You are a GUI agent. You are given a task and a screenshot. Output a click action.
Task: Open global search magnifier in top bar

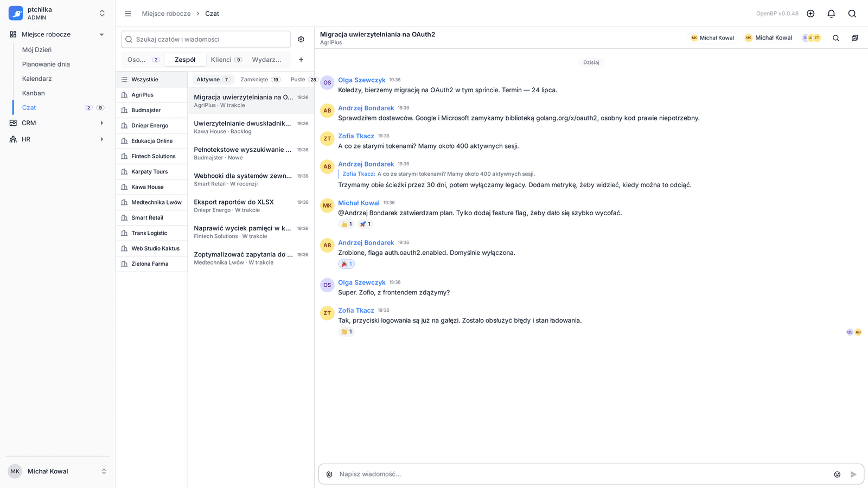click(x=852, y=14)
